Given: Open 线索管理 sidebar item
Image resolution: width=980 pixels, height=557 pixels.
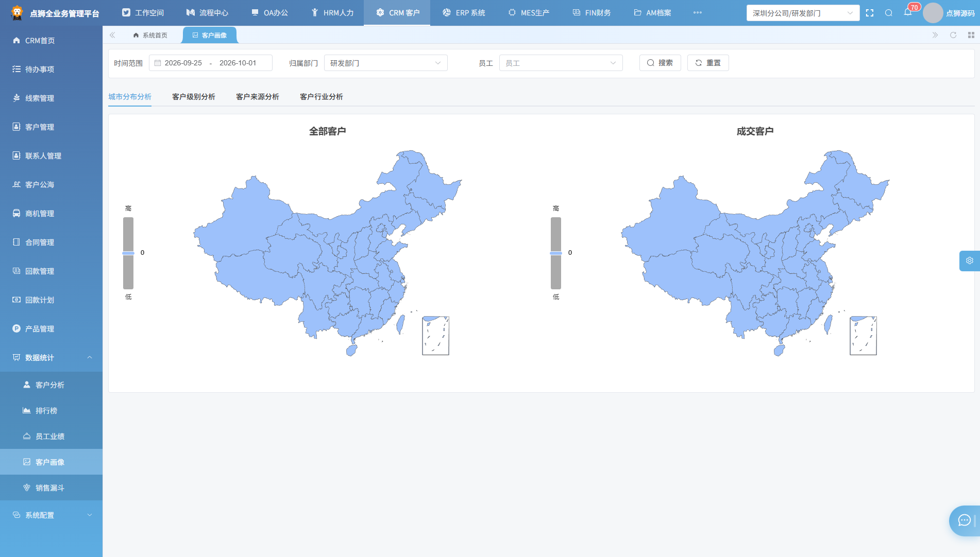Looking at the screenshot, I should point(52,98).
